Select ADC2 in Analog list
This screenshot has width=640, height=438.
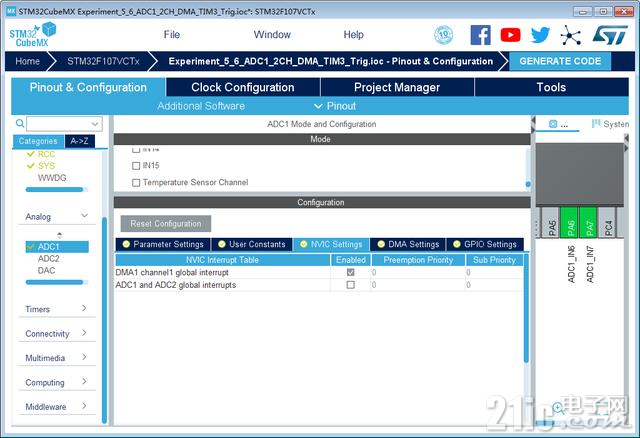49,259
